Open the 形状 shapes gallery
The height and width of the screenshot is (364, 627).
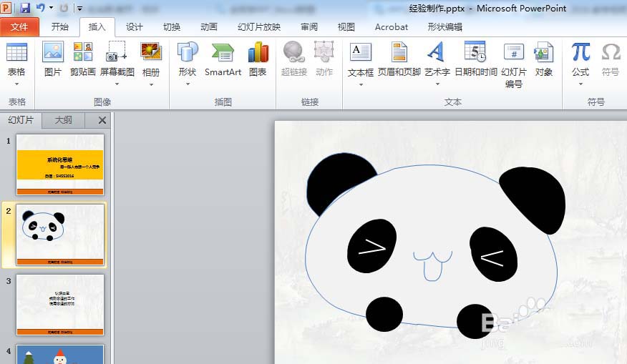(188, 52)
